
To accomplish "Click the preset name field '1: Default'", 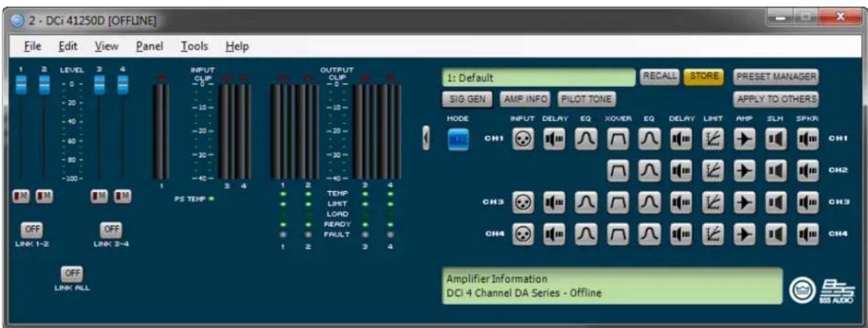I will pyautogui.click(x=538, y=78).
